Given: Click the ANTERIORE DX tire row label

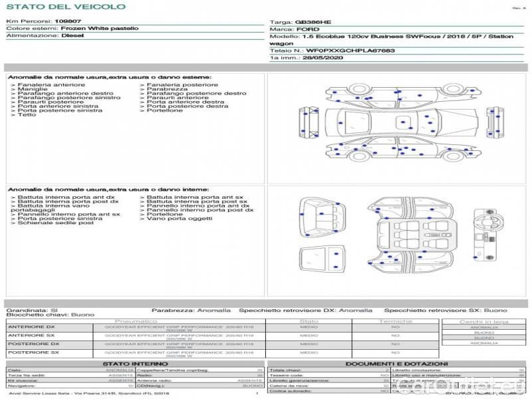Looking at the screenshot, I should [31, 327].
